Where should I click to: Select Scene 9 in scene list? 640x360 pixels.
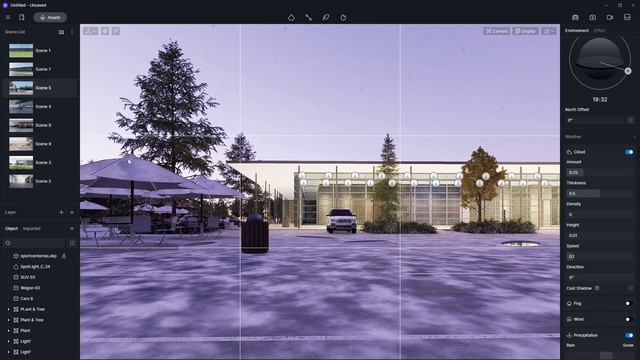pos(40,144)
